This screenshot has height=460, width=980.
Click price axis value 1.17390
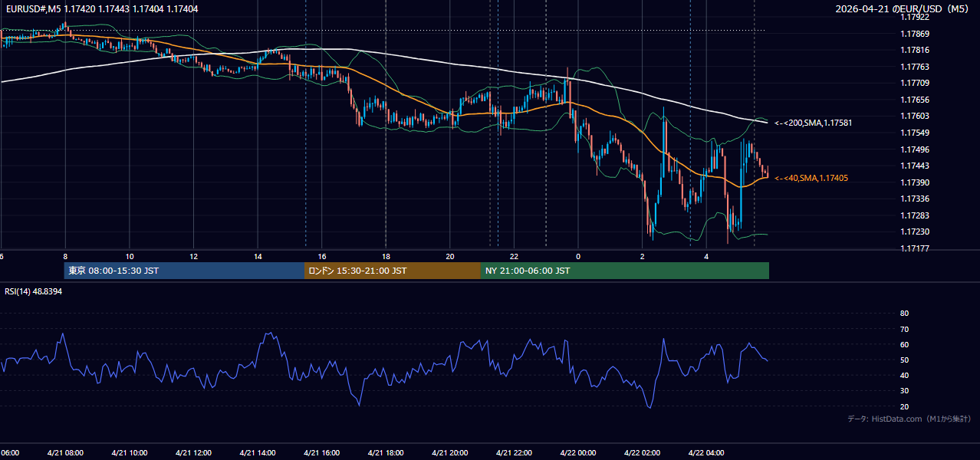tap(914, 182)
